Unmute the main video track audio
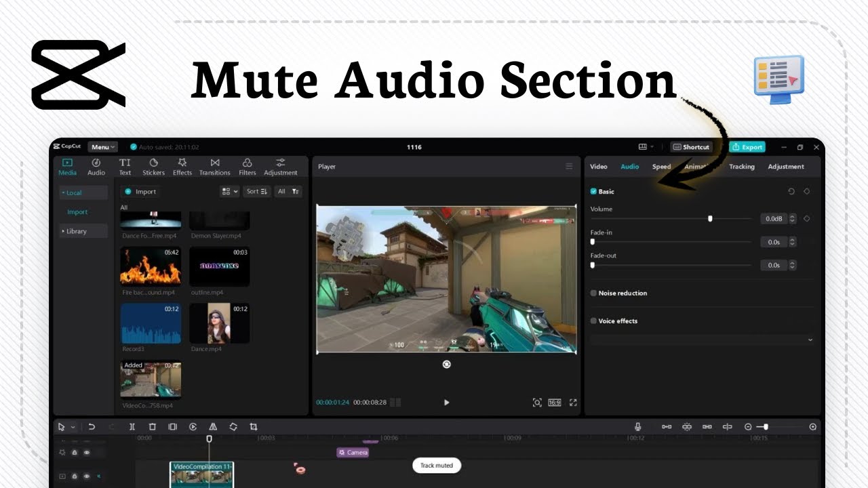 98,476
